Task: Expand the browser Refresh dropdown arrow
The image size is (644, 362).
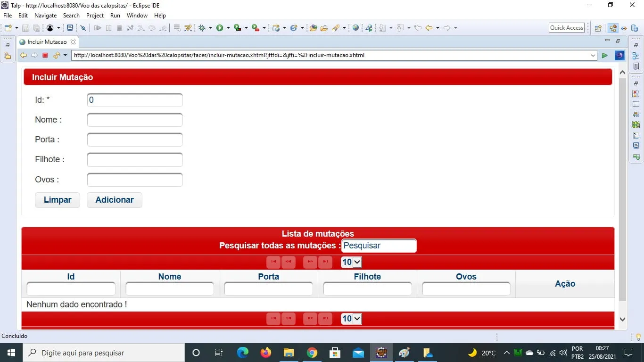Action: click(x=65, y=56)
